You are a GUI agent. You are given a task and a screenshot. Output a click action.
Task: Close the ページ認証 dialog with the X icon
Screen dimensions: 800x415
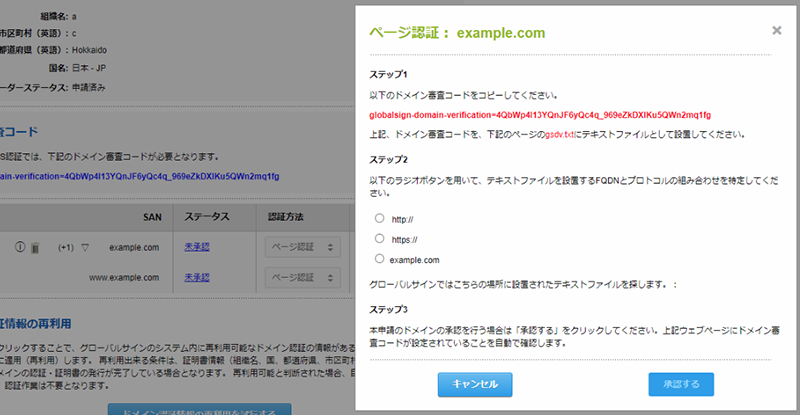point(777,31)
